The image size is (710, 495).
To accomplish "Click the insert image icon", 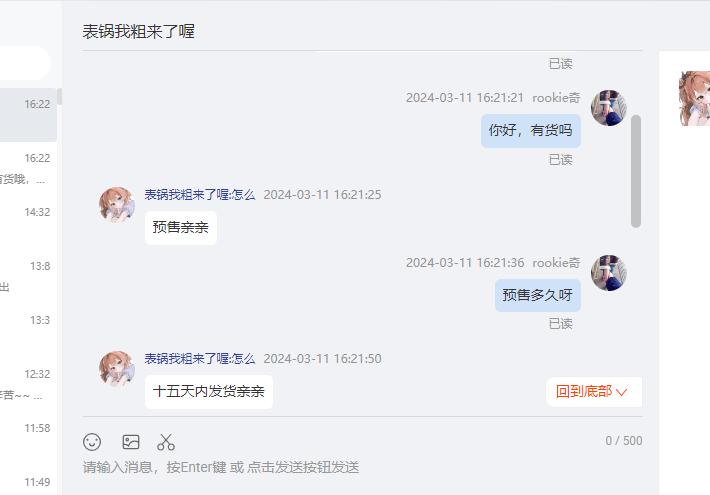I will pos(131,442).
